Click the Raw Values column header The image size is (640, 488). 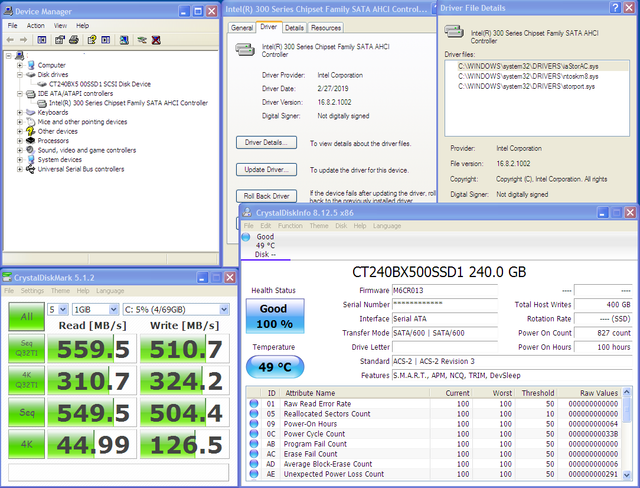click(589, 393)
